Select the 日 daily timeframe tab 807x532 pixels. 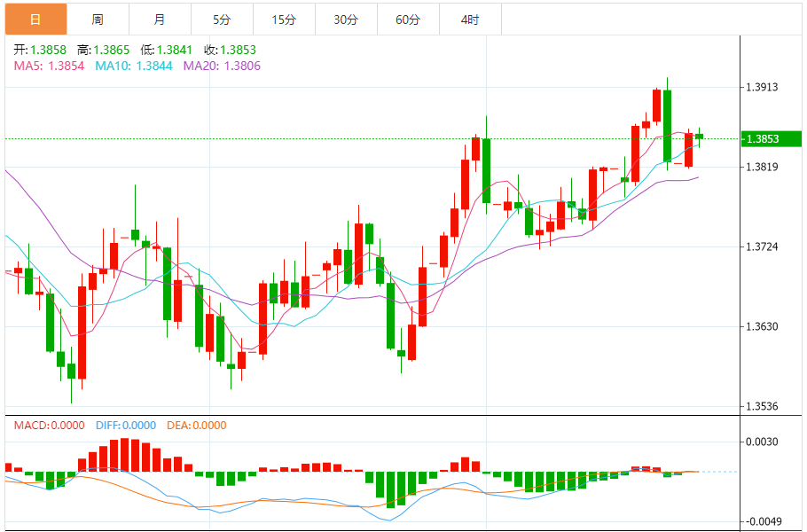tap(36, 20)
